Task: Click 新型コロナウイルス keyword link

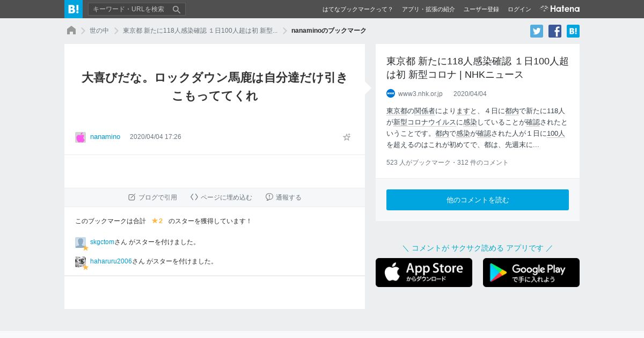Action: tap(425, 122)
